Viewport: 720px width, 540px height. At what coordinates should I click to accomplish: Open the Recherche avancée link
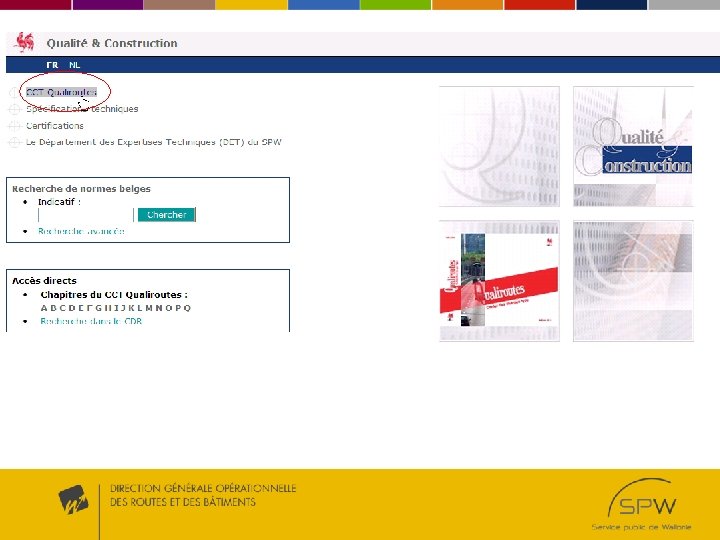(x=81, y=231)
